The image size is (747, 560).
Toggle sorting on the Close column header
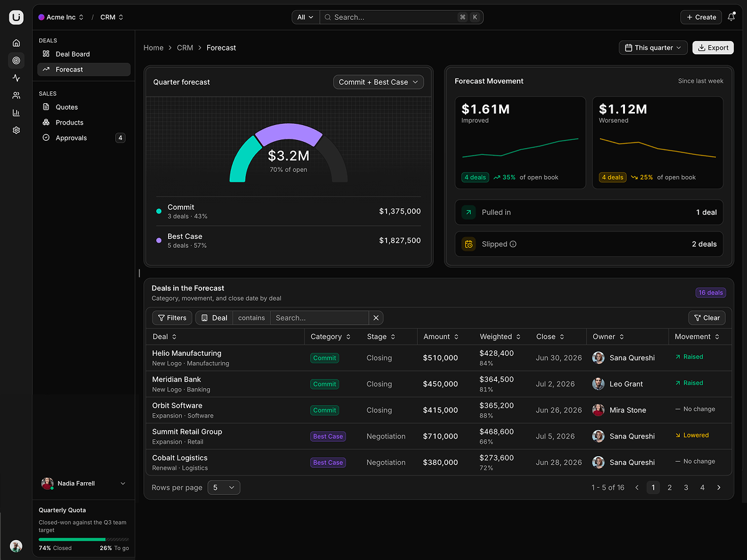[550, 337]
